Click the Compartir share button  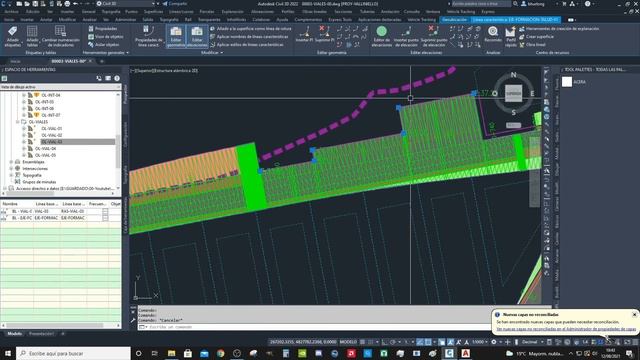pos(175,4)
